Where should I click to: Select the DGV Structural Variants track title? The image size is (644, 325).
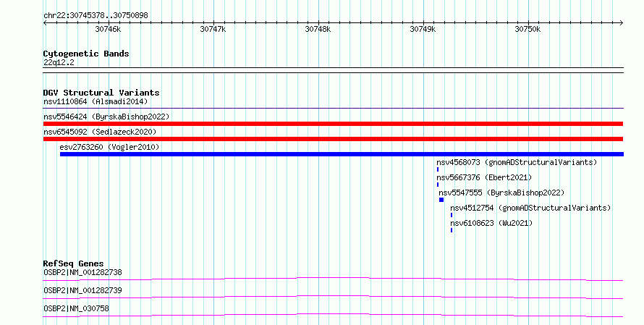coord(101,93)
